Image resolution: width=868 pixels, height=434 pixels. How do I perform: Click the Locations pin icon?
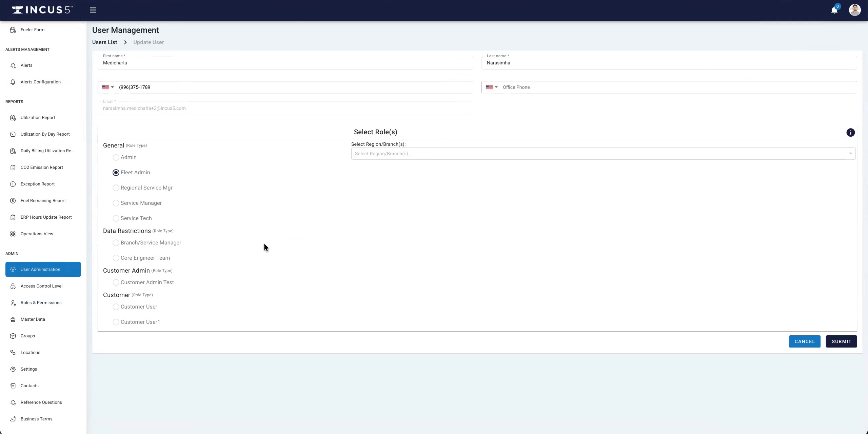(13, 353)
